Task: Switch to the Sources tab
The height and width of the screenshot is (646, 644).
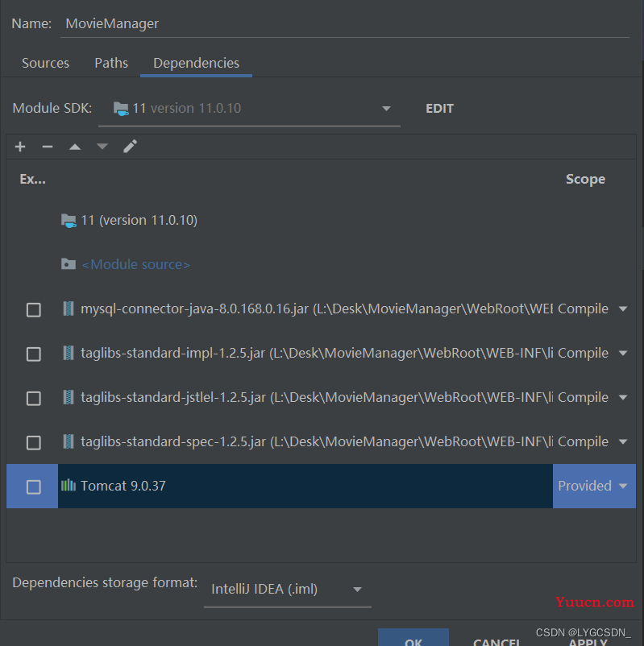Action: tap(45, 63)
